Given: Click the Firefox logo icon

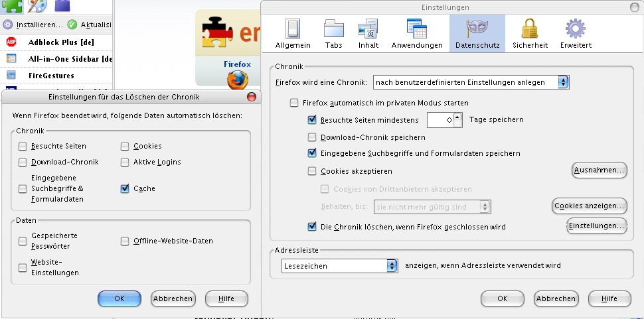Looking at the screenshot, I should (x=237, y=79).
